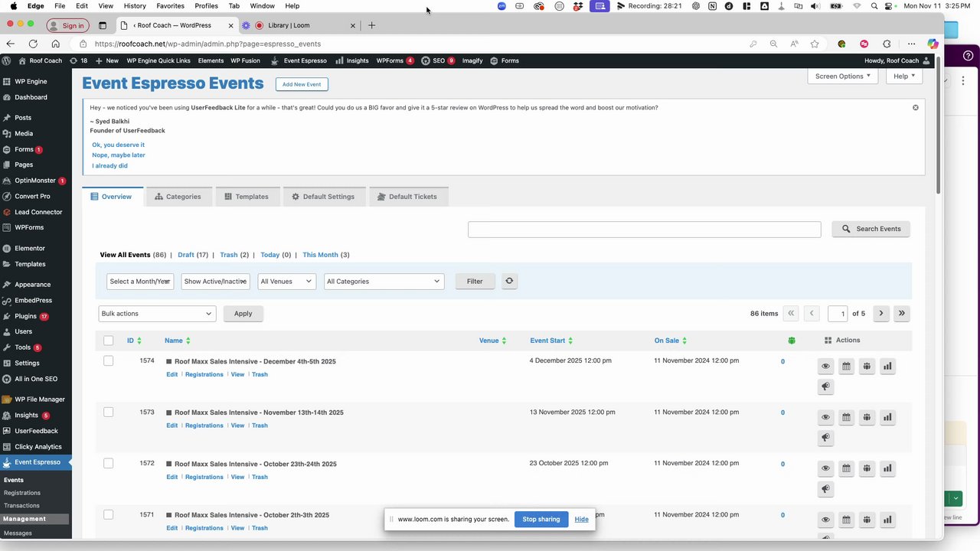The image size is (980, 551).
Task: Sort events by ID column
Action: [x=136, y=341]
